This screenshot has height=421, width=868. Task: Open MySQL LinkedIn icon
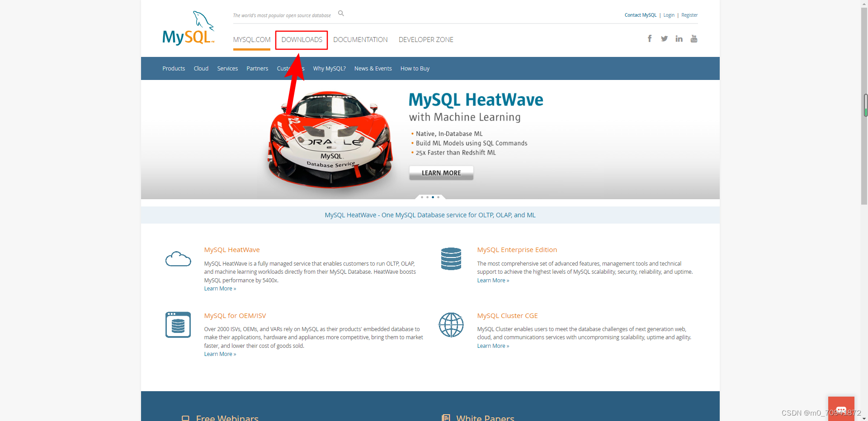pos(679,38)
